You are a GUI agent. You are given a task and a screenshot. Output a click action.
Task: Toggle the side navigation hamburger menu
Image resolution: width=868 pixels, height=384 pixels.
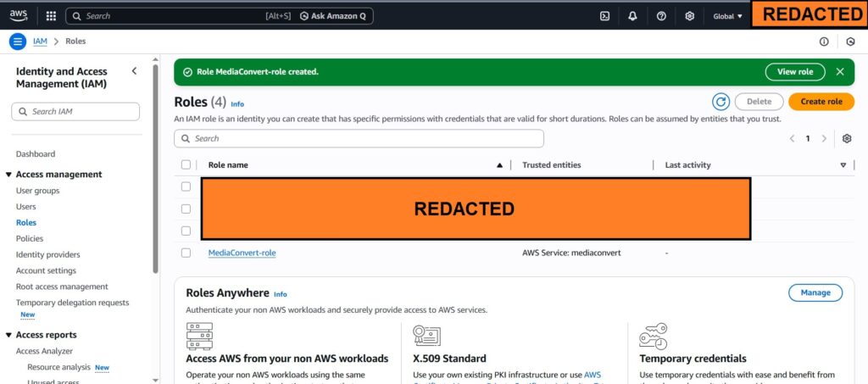click(x=18, y=42)
